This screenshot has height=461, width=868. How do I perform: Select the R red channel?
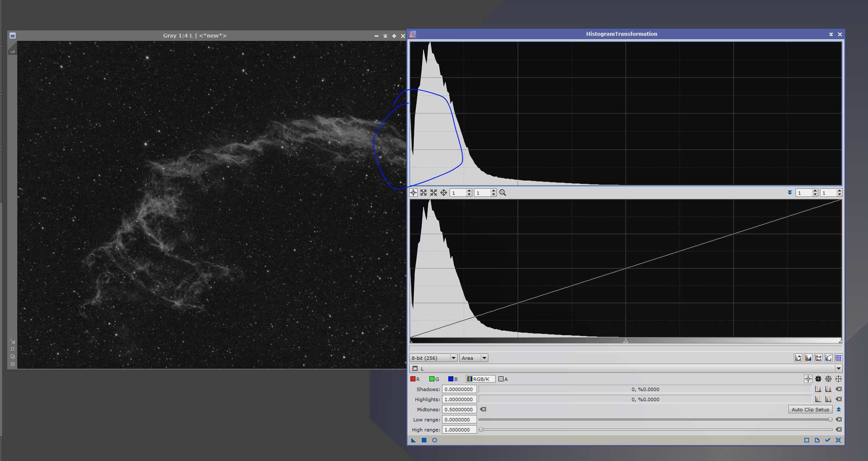coord(415,379)
